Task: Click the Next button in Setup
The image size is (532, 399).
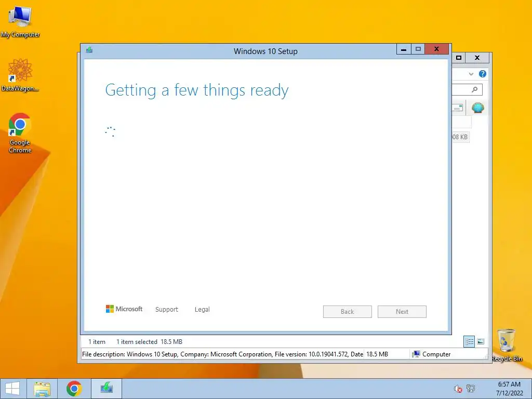Action: click(402, 312)
